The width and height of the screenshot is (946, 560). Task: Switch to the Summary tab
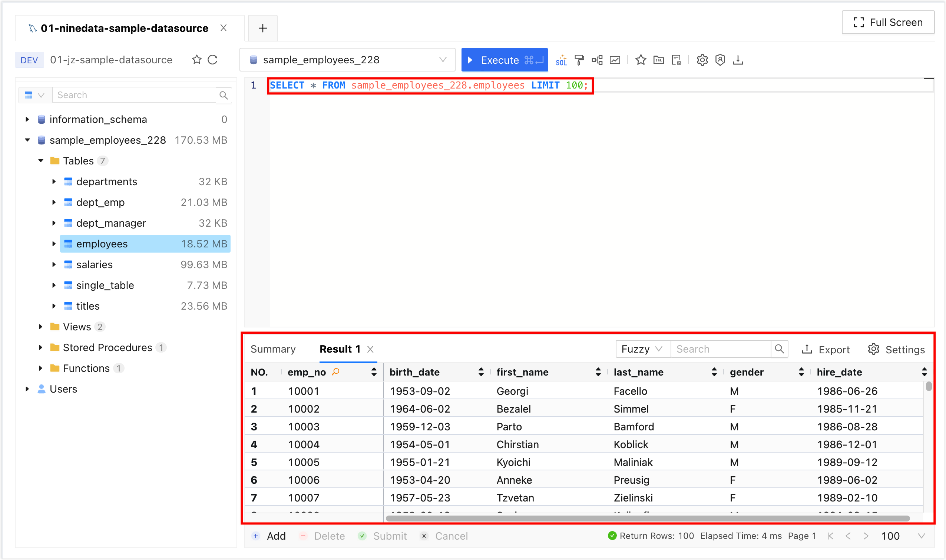(x=273, y=349)
